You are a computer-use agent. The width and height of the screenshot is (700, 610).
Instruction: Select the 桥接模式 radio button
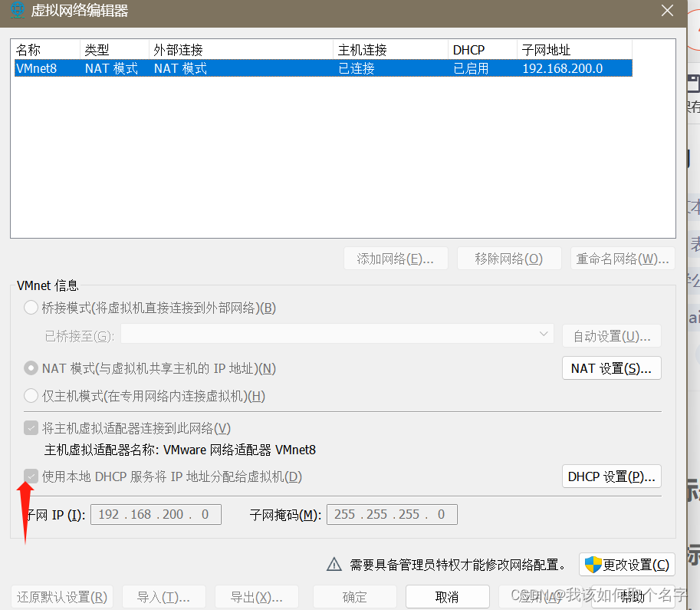pos(31,308)
